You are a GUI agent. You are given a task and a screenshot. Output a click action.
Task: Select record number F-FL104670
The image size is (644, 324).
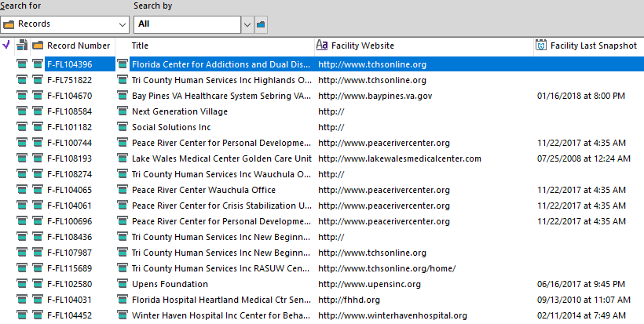tap(69, 96)
